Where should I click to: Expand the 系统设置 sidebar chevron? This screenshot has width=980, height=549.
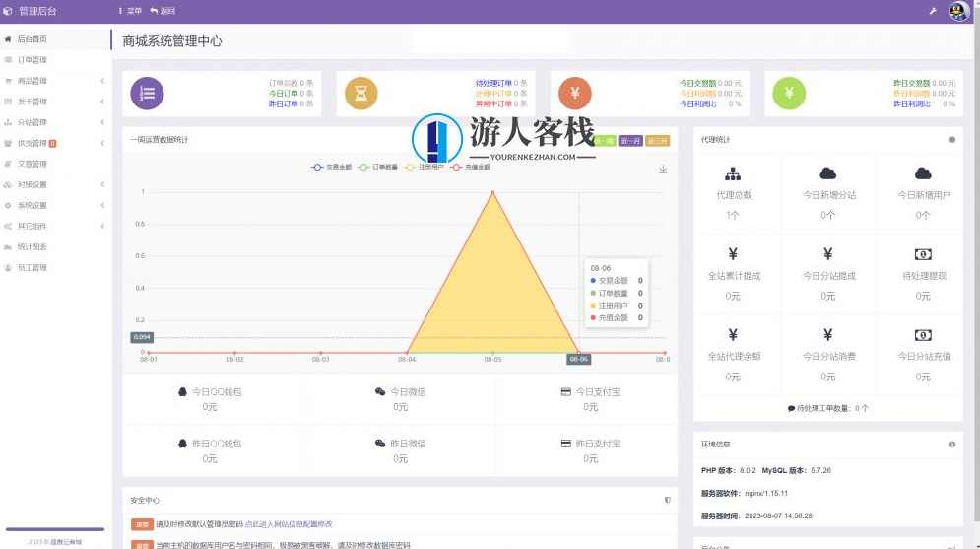[x=102, y=205]
